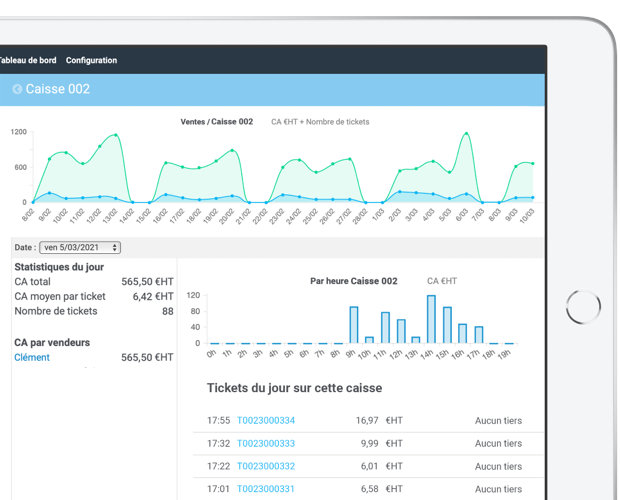Image resolution: width=620 pixels, height=500 pixels.
Task: Open the Configuration menu
Action: (91, 60)
